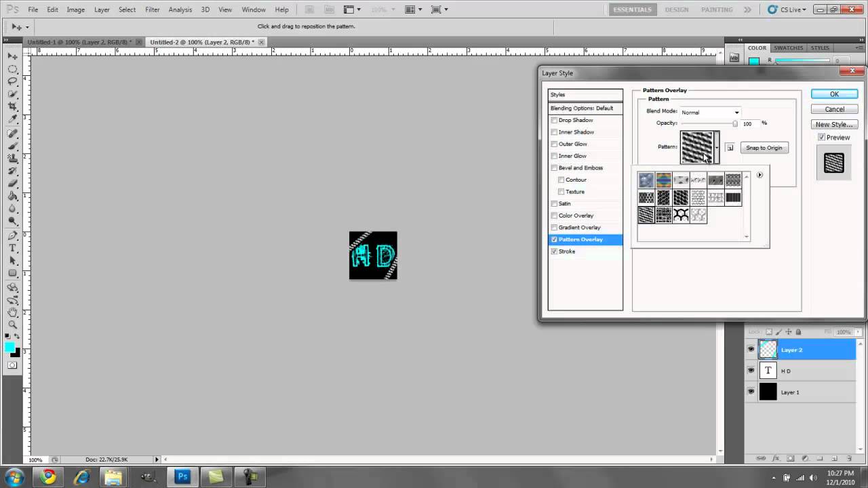Enable the Drop Shadow checkbox
868x488 pixels.
click(554, 120)
